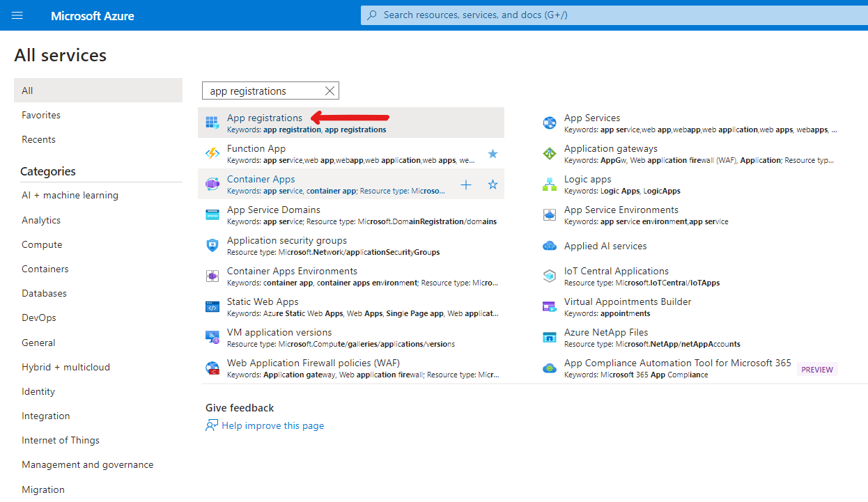Click the Web Application Firewall policies icon
The width and height of the screenshot is (868, 502).
212,368
